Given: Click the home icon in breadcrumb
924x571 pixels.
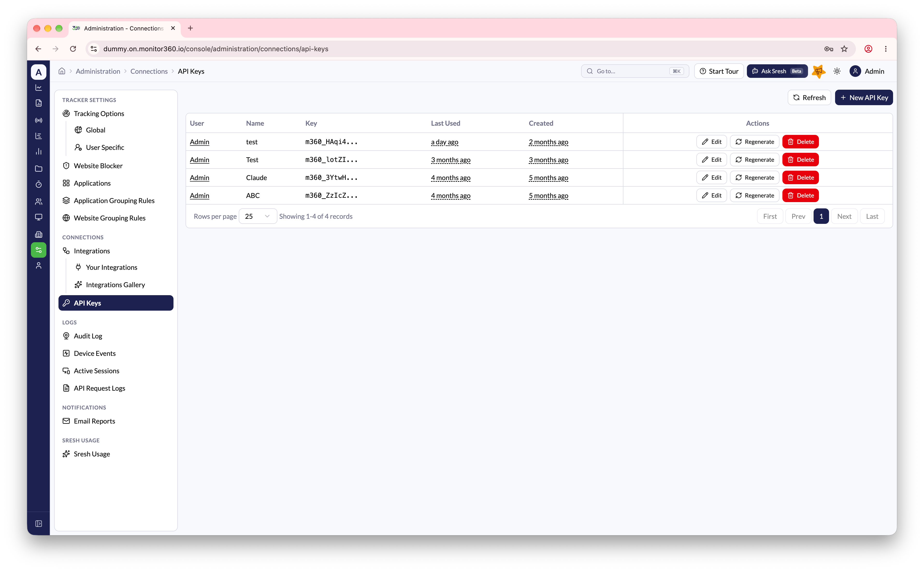Looking at the screenshot, I should click(62, 71).
